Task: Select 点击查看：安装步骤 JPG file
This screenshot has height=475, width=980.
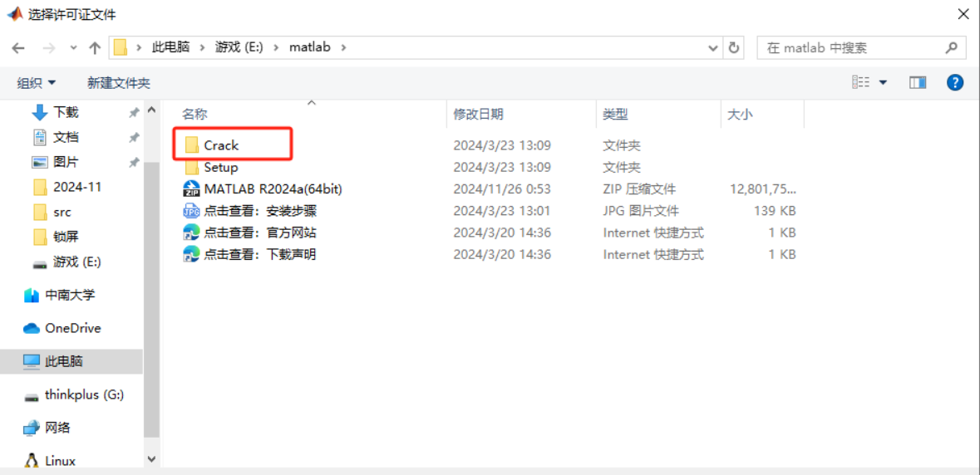Action: coord(261,211)
